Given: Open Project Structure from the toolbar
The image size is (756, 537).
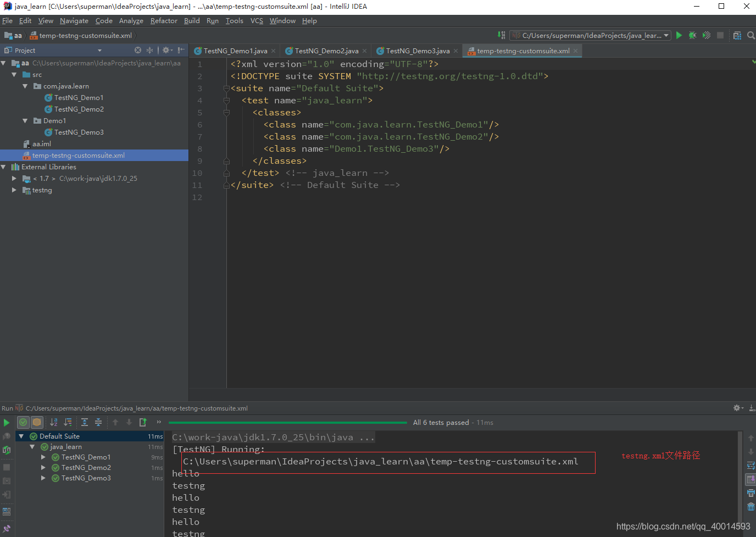Looking at the screenshot, I should pyautogui.click(x=737, y=35).
